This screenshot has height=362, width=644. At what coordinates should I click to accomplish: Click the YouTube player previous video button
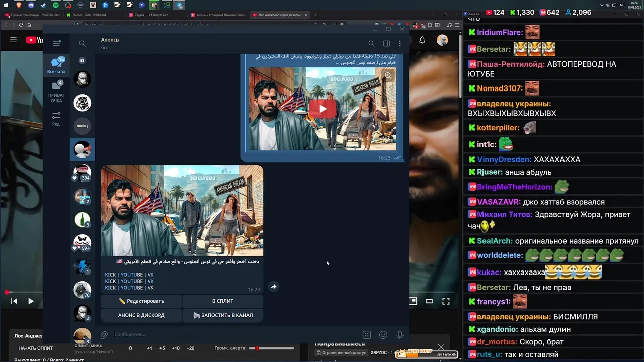[14, 301]
